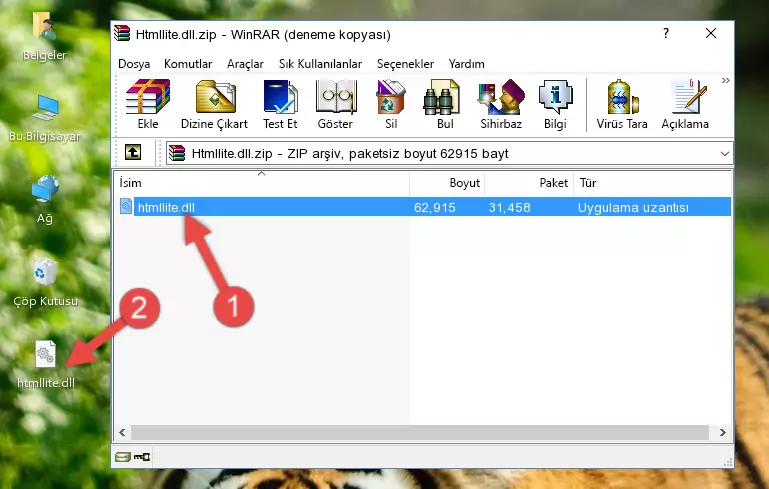Open the Dosya menu
The image size is (769, 489).
point(134,64)
